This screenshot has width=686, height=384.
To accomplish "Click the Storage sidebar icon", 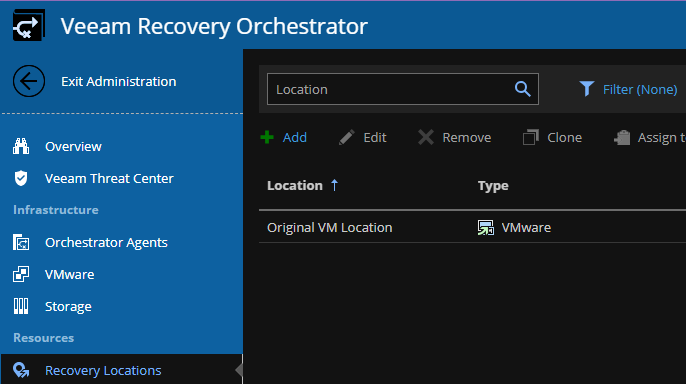I will [x=21, y=306].
